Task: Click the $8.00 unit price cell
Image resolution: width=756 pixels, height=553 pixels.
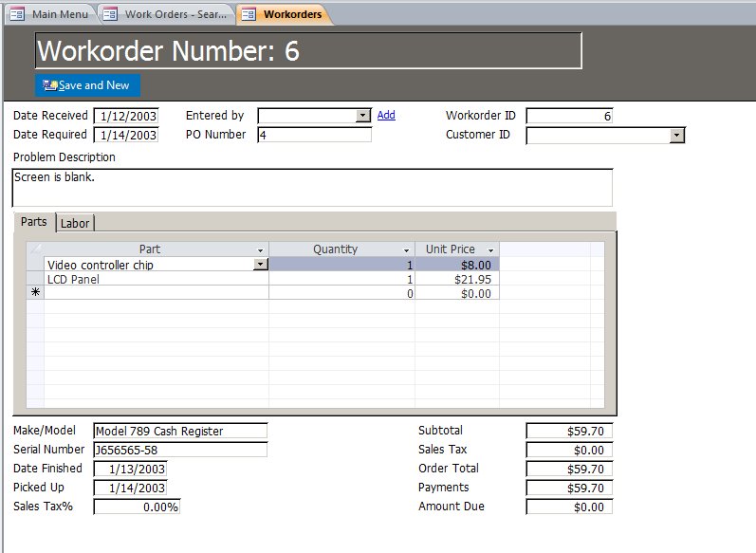Action: click(x=456, y=265)
